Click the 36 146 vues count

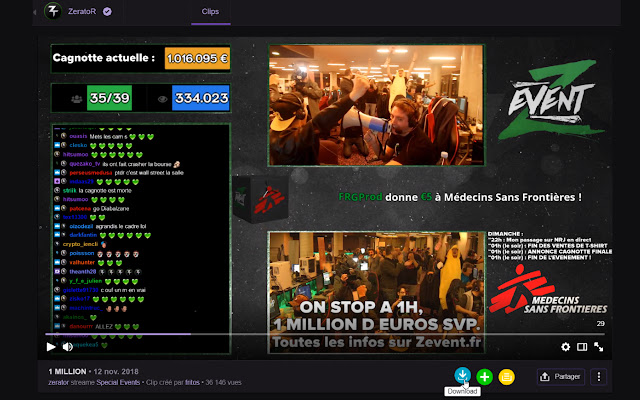[x=223, y=382]
